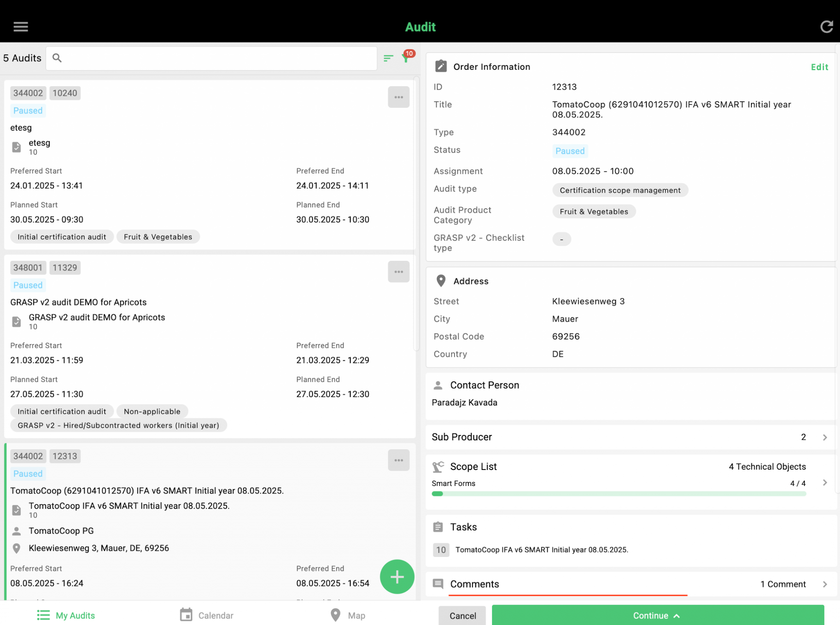This screenshot has width=840, height=625.
Task: Expand the Scope List chevron
Action: coord(825,483)
